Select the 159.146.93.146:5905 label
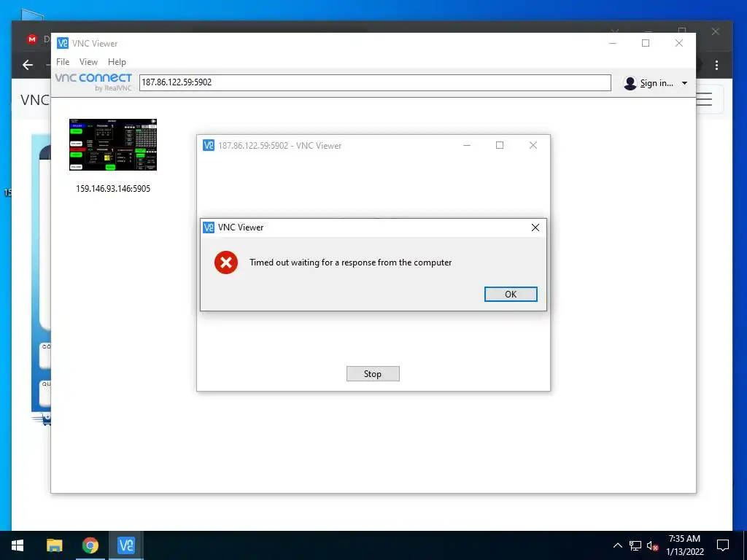The height and width of the screenshot is (560, 747). (113, 189)
